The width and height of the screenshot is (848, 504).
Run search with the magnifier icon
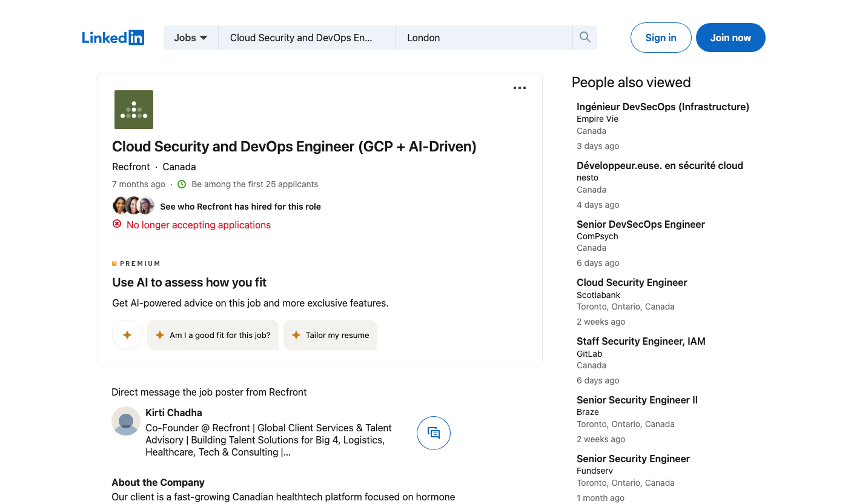585,38
